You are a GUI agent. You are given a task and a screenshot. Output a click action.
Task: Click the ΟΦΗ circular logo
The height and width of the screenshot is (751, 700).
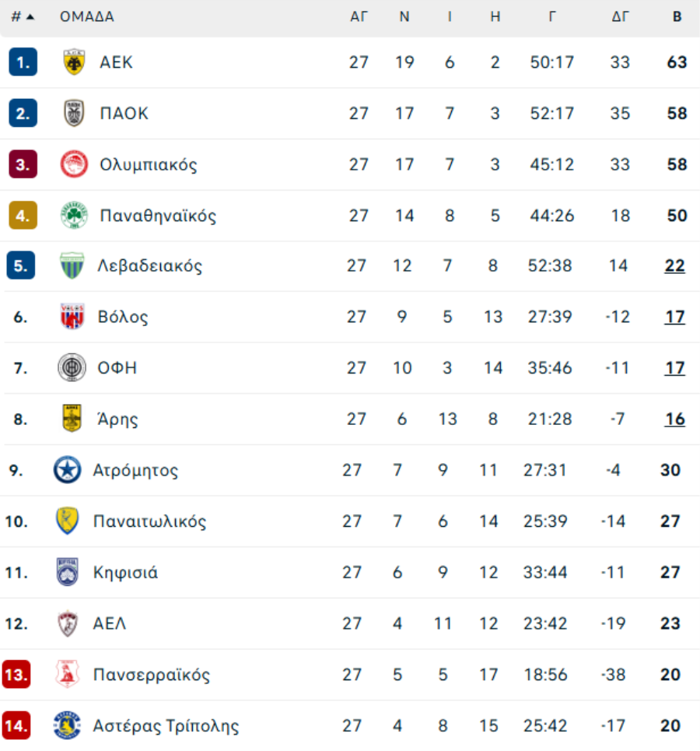point(72,367)
